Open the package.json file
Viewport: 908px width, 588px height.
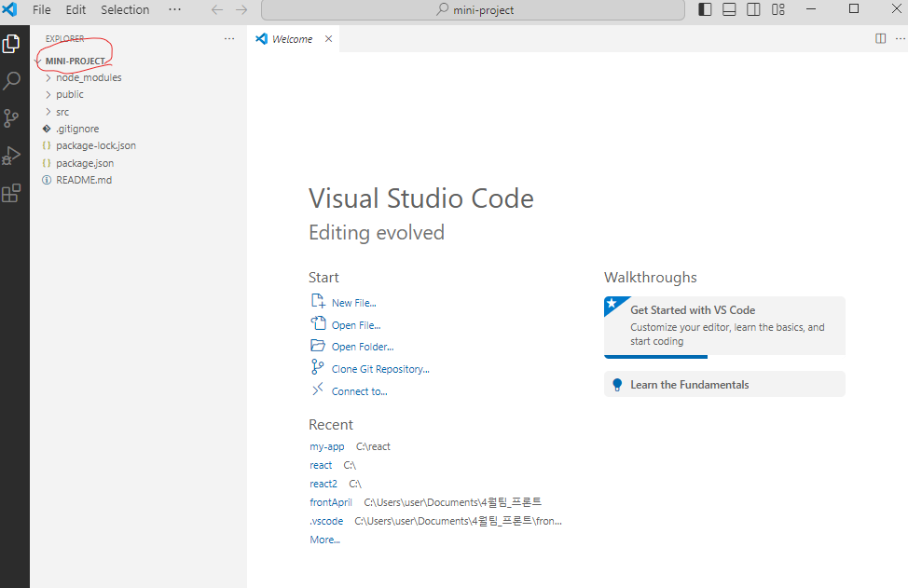(x=85, y=163)
